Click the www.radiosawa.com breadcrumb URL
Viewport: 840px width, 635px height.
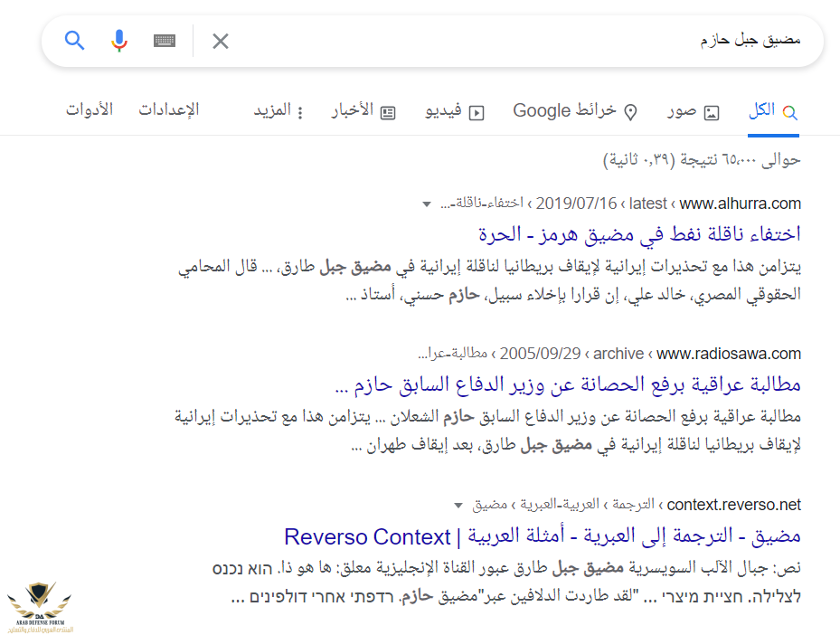[729, 354]
